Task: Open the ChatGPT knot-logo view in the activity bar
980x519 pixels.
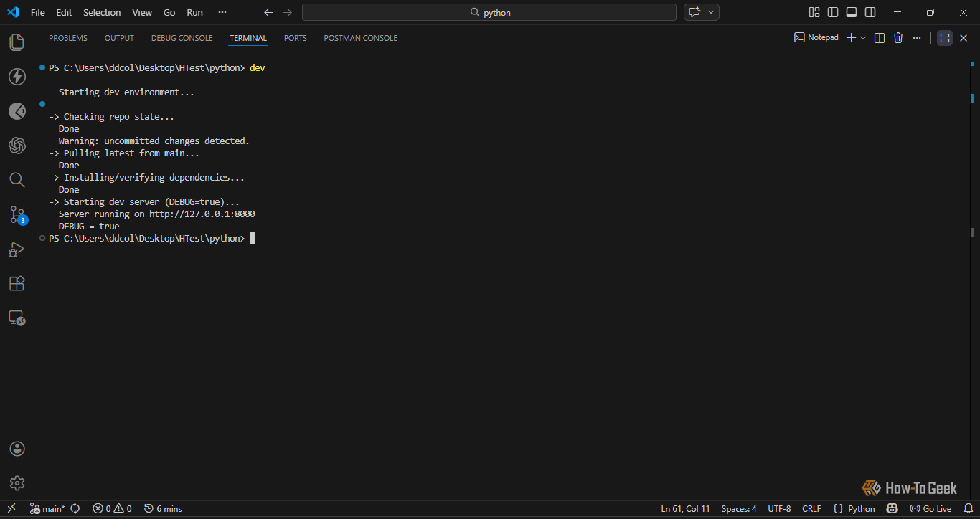Action: (17, 146)
